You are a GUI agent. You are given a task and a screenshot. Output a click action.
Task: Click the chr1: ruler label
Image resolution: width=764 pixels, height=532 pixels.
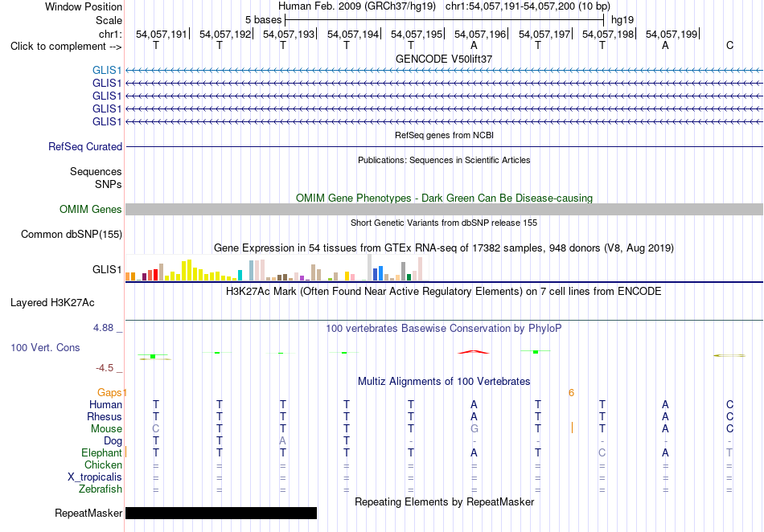(x=110, y=34)
